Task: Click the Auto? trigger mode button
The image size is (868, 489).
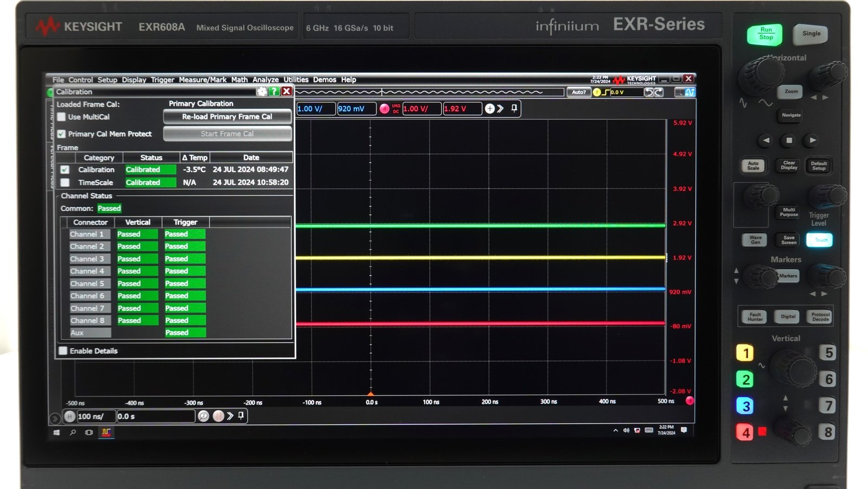Action: 579,92
